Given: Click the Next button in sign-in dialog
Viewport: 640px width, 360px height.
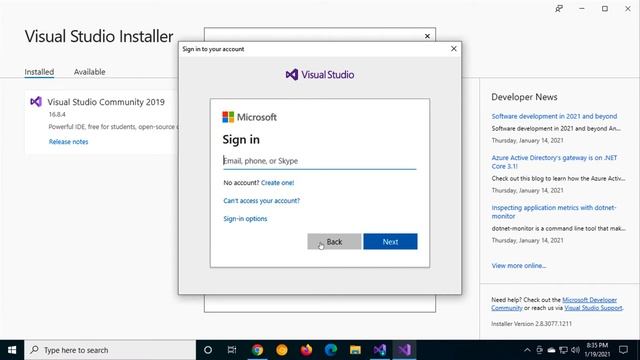Looking at the screenshot, I should coord(390,242).
